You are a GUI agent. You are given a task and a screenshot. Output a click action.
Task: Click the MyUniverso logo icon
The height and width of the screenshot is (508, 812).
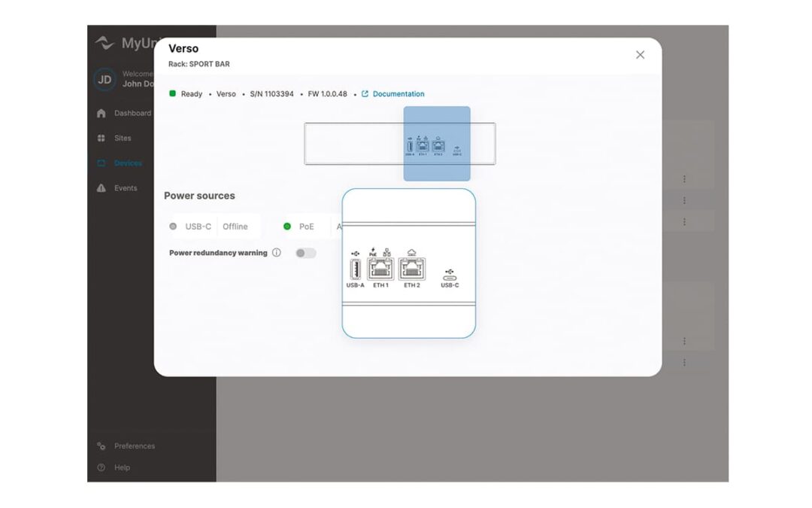pos(105,42)
